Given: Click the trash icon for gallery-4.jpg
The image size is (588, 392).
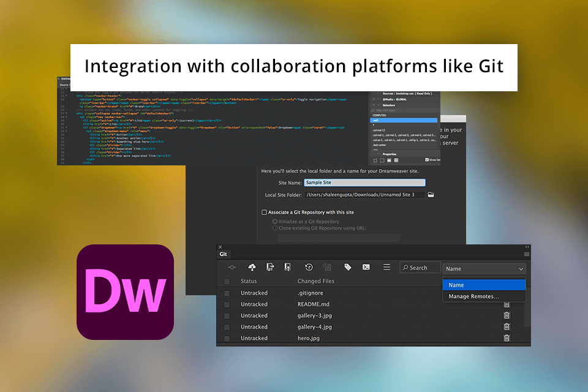Looking at the screenshot, I should point(507,326).
